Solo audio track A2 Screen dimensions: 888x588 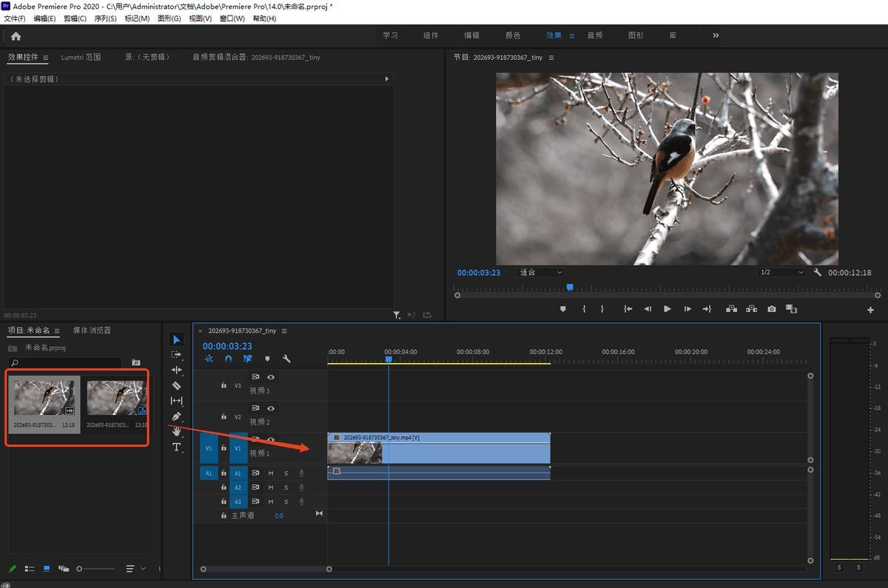pos(286,487)
